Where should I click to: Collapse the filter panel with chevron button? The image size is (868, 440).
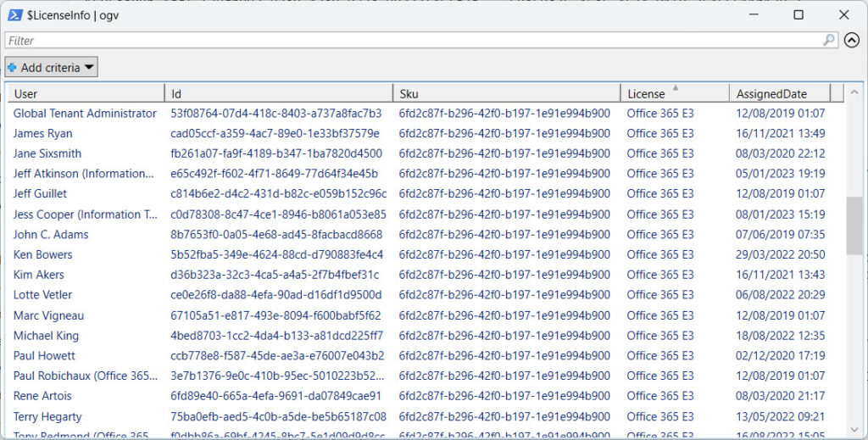coord(851,40)
